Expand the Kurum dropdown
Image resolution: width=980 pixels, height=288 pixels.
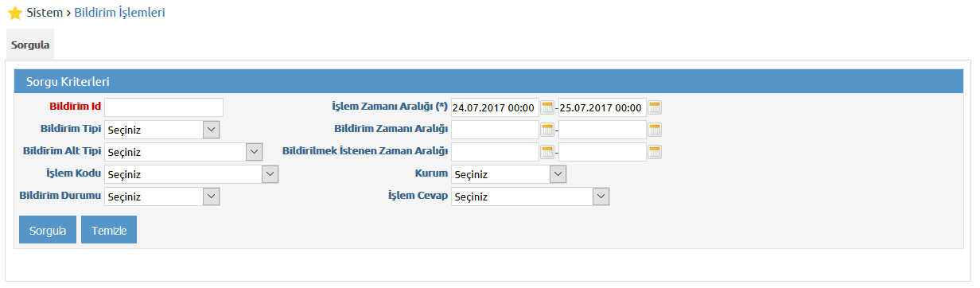[x=509, y=174]
